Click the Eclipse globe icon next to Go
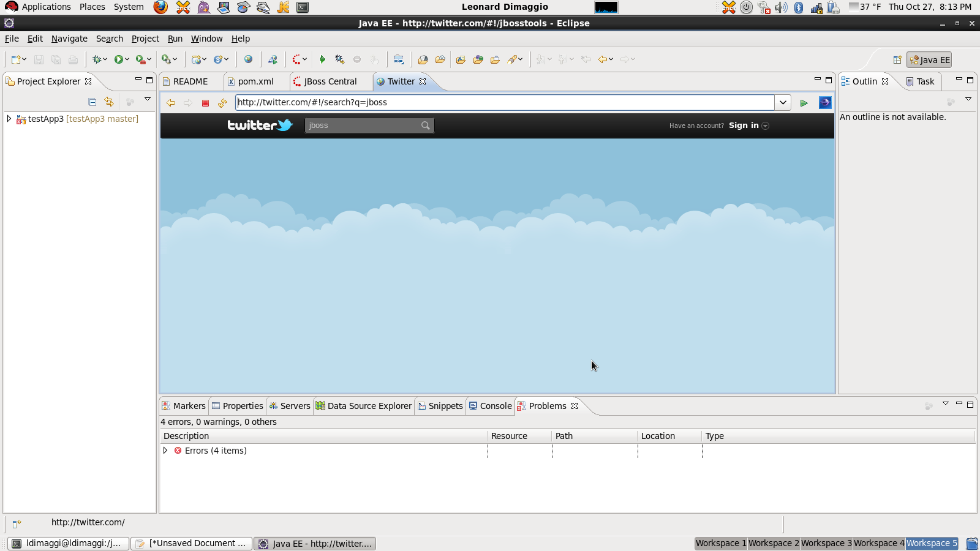This screenshot has height=551, width=980. (825, 103)
